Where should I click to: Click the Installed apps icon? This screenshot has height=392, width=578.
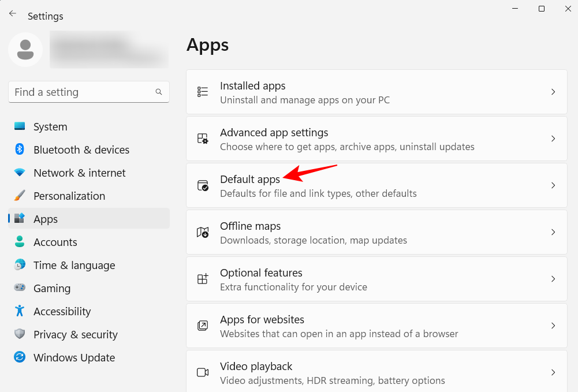[202, 92]
